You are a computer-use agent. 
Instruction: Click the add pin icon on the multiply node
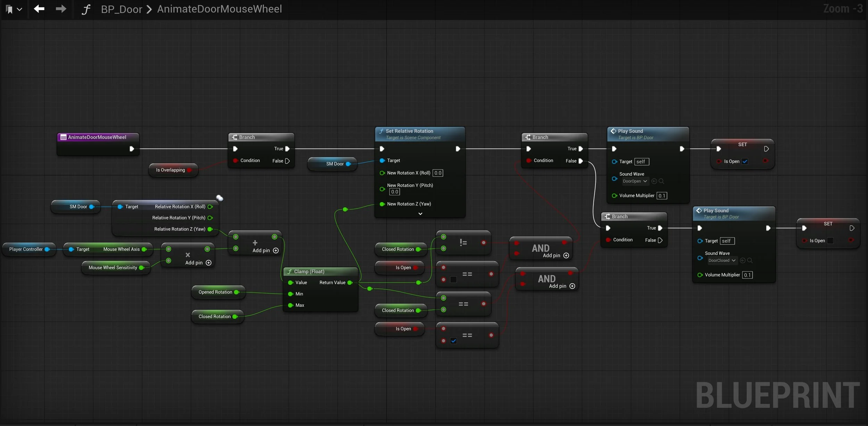[x=209, y=263]
